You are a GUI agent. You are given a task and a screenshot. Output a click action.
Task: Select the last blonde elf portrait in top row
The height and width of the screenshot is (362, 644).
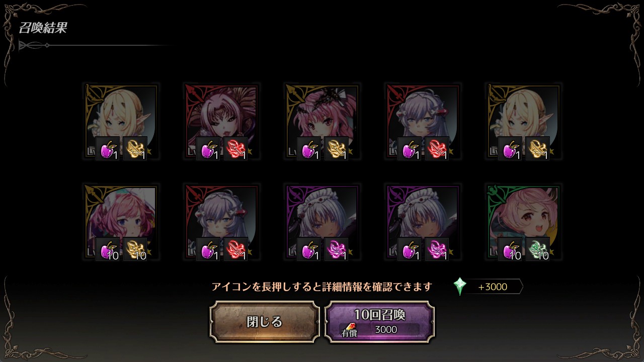tap(523, 121)
